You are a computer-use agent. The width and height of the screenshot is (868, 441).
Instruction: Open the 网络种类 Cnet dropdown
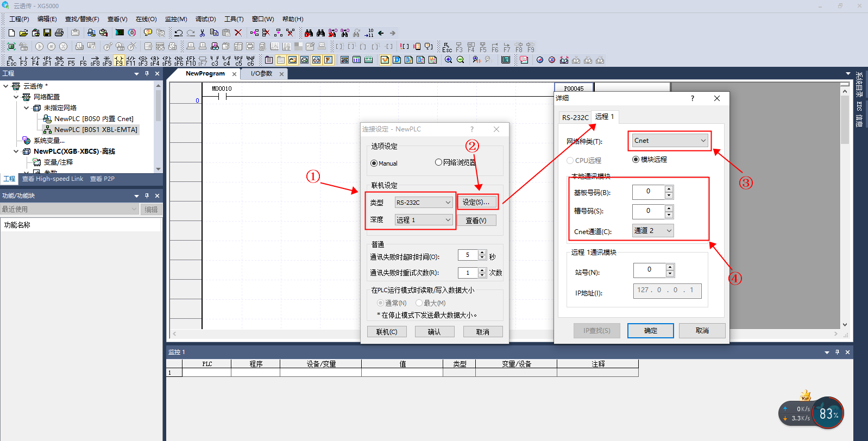670,141
